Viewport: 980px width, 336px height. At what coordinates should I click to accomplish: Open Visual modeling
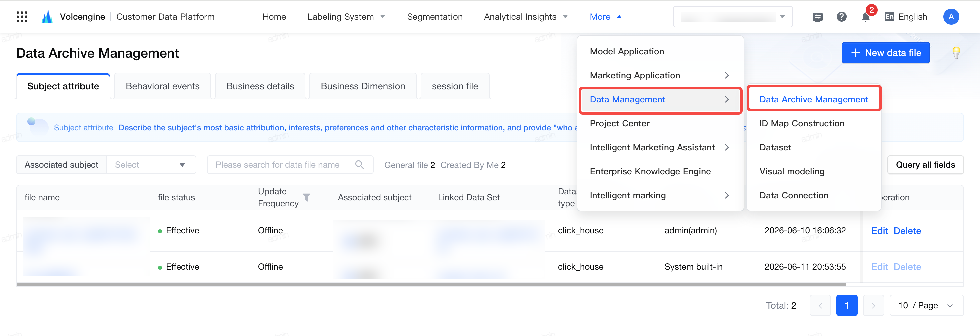pos(814,171)
